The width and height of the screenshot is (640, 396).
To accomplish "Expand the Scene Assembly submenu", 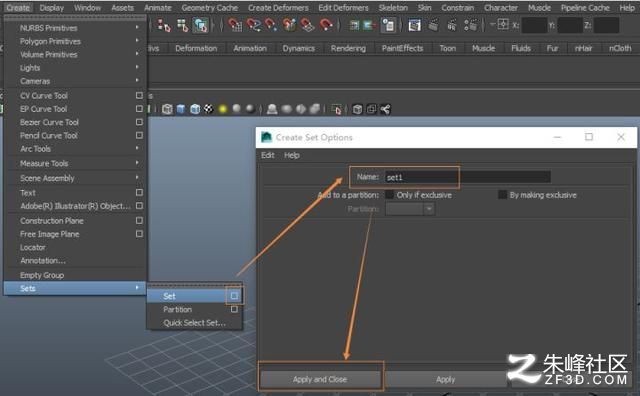I will 74,178.
